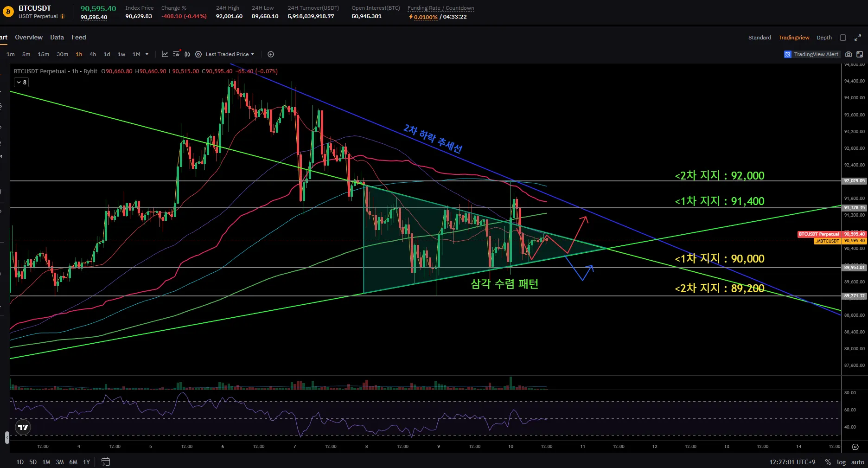868x468 pixels.
Task: Click the display settings icon with red dot
Action: click(176, 54)
